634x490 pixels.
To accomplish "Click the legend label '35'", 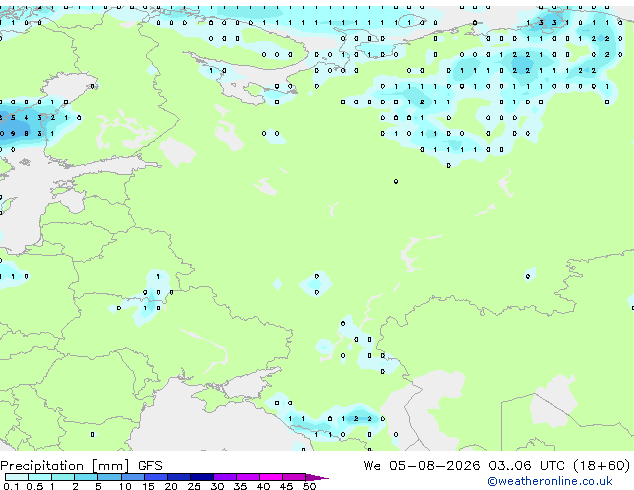I will pos(240,486).
